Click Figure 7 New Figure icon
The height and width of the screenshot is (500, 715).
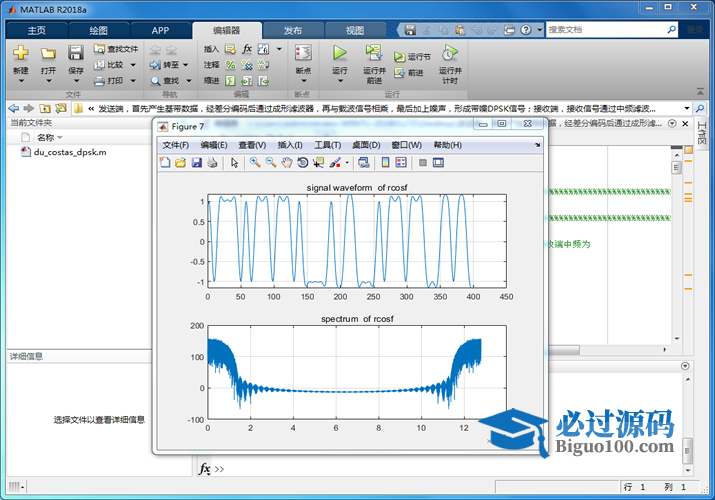[165, 162]
